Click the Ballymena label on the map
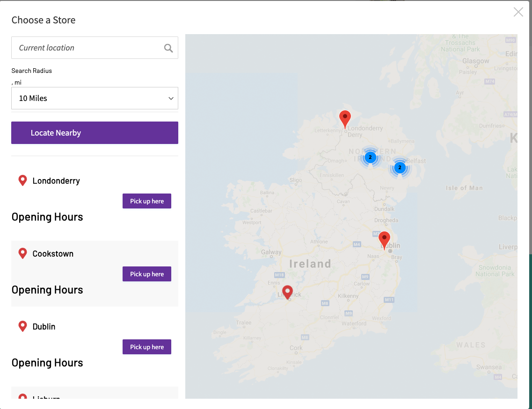Image resolution: width=532 pixels, height=409 pixels. (403, 141)
